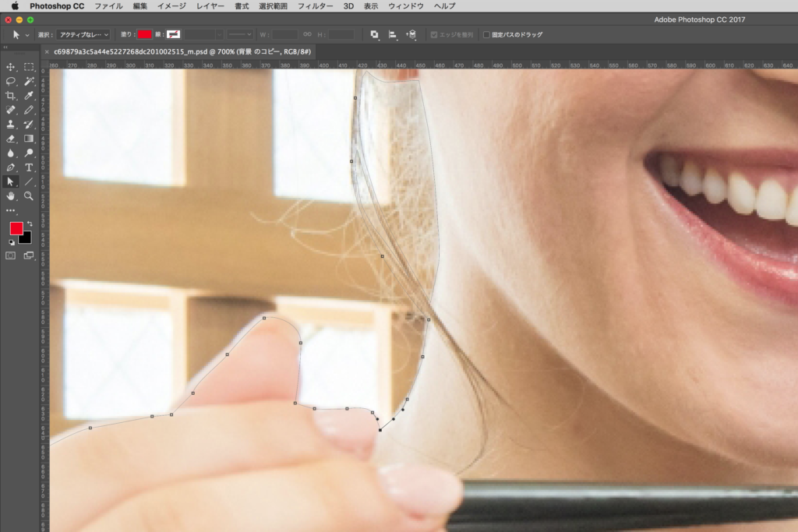Image resolution: width=798 pixels, height=532 pixels.
Task: Expand the path alignment options
Action: pyautogui.click(x=393, y=35)
